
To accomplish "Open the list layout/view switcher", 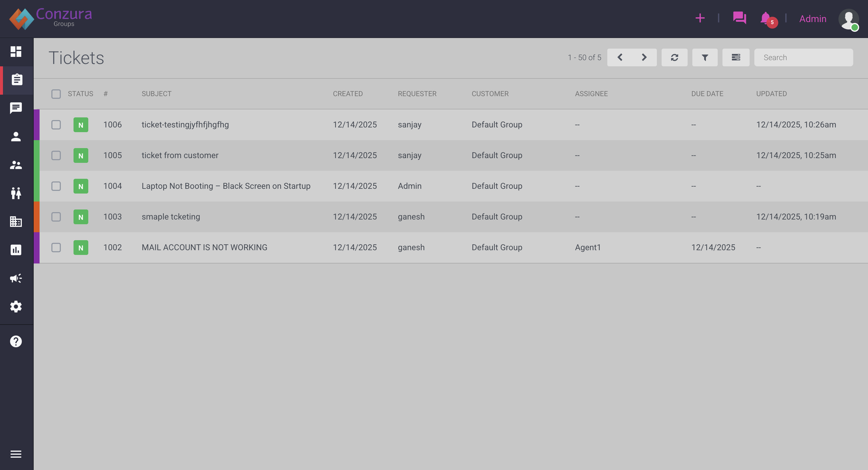I will click(736, 57).
